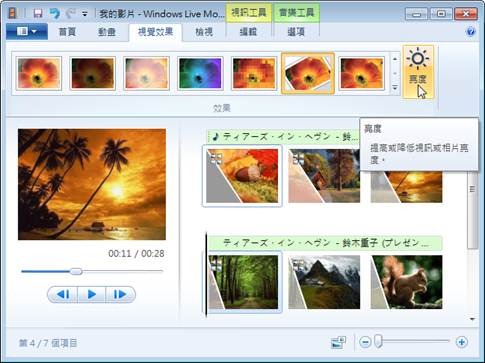This screenshot has width=485, height=363.
Task: Step to the next frame
Action: coord(120,294)
